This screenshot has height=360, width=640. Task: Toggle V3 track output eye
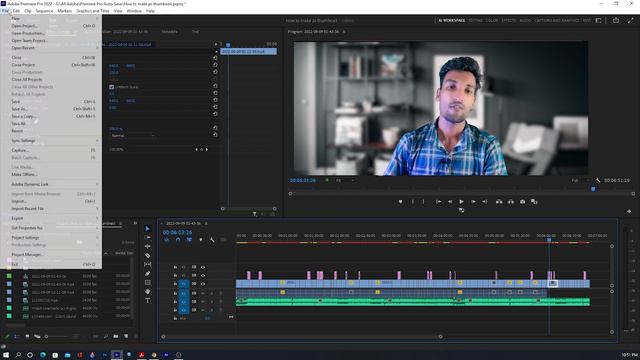(203, 267)
